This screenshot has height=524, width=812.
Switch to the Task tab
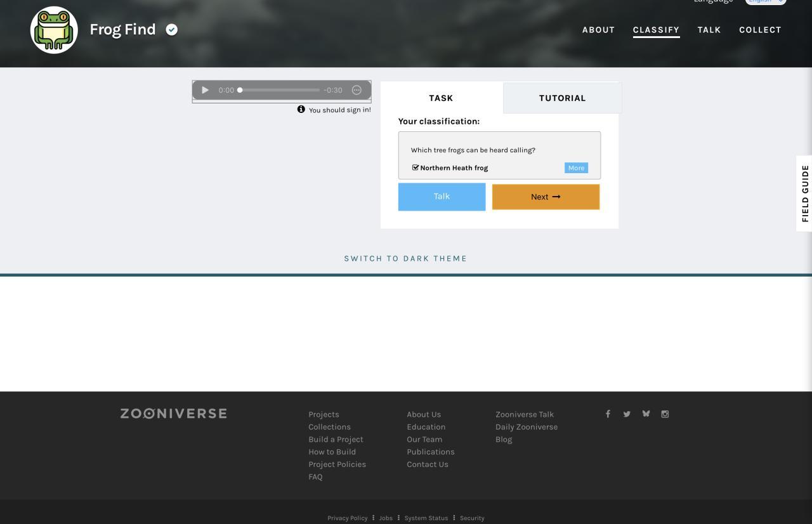click(x=442, y=98)
